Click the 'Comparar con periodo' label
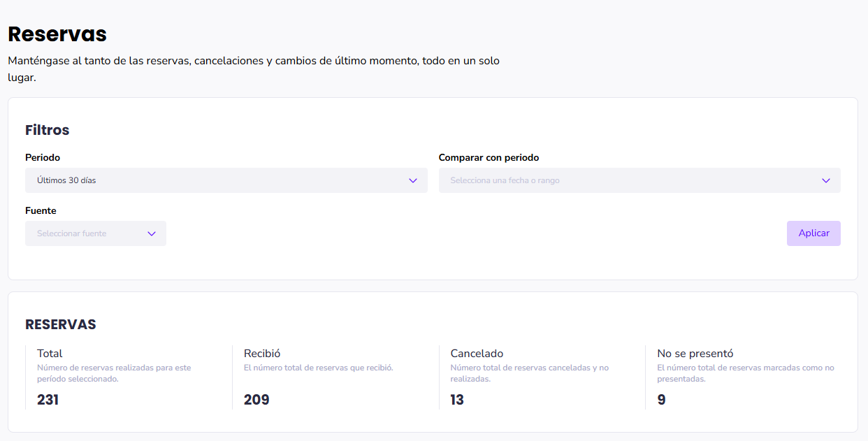 (x=489, y=157)
